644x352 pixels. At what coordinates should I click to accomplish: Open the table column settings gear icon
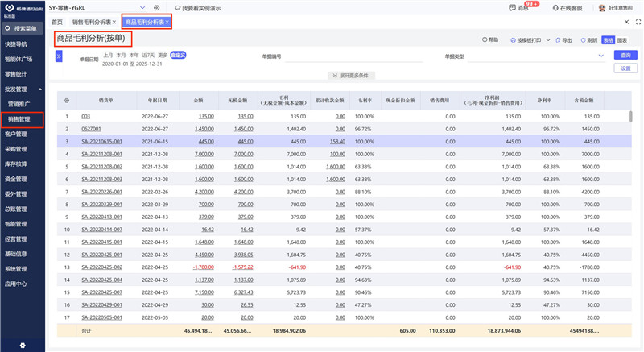[x=67, y=101]
